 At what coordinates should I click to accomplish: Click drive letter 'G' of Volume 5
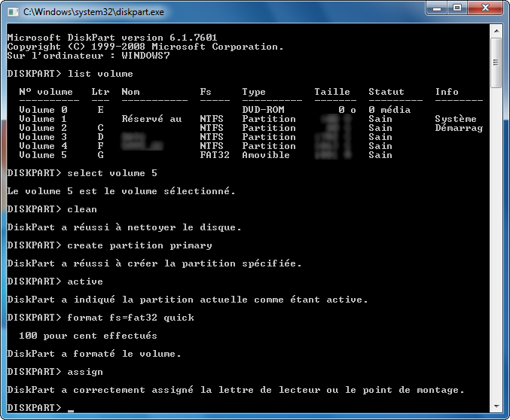(x=100, y=155)
